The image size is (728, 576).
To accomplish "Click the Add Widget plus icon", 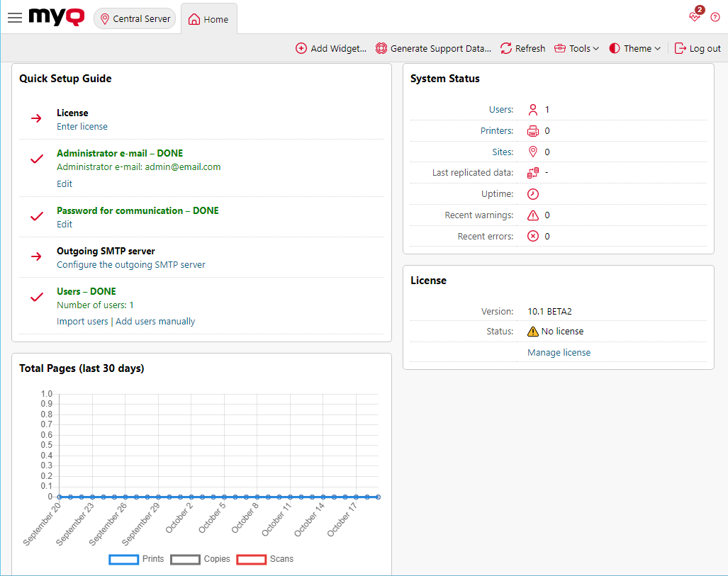I will pos(301,48).
